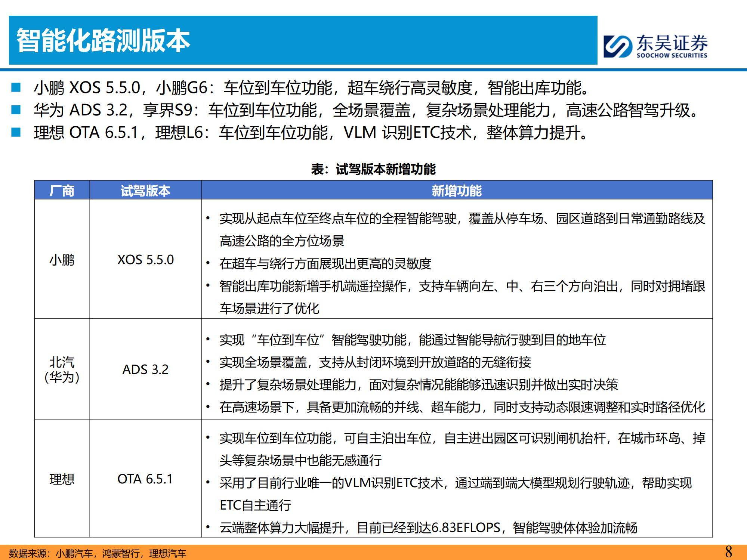Select the XOS 5.5.0 version cell
The image size is (747, 560).
pyautogui.click(x=145, y=260)
